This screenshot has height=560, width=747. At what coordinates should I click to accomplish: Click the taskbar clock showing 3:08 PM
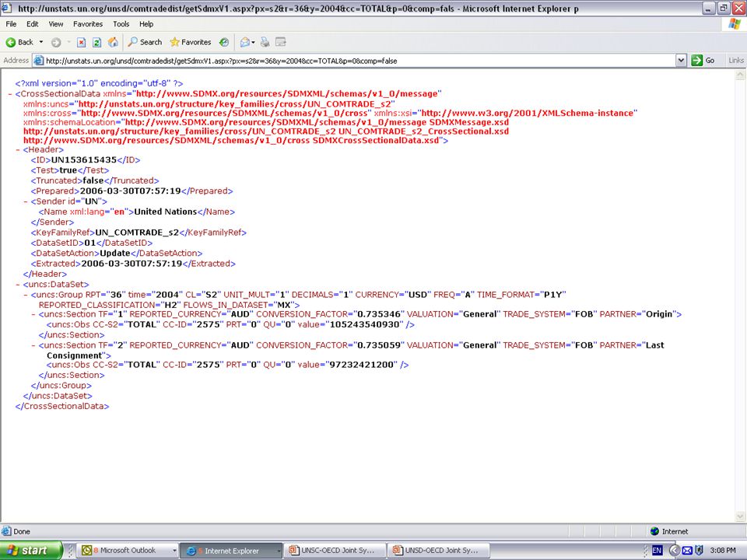[723, 551]
